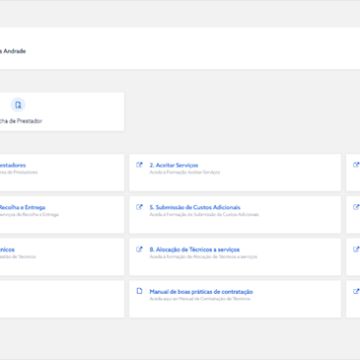The image size is (360, 360).
Task: Open Manual de boas práticas de contratação
Action: point(201,292)
